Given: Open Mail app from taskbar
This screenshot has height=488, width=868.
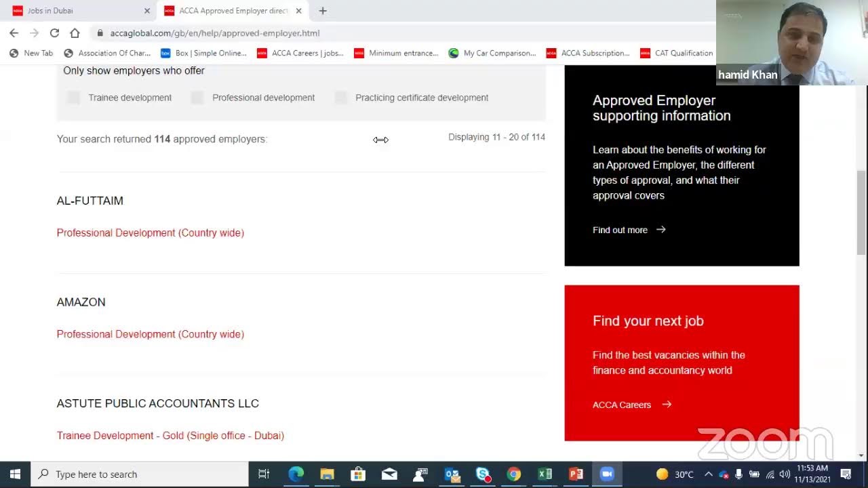Looking at the screenshot, I should [x=389, y=474].
